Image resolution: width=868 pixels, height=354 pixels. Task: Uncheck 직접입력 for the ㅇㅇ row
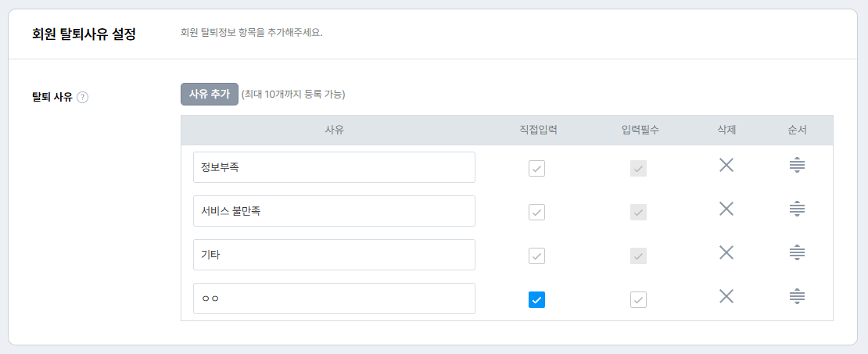click(536, 299)
